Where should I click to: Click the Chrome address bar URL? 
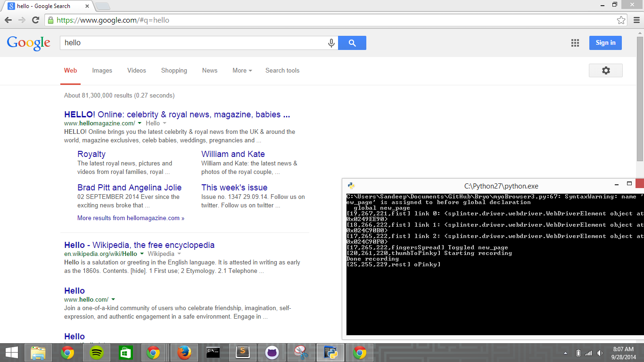click(x=113, y=20)
